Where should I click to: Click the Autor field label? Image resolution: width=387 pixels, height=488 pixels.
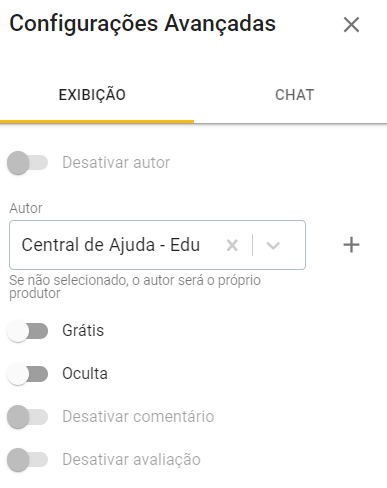(x=26, y=208)
